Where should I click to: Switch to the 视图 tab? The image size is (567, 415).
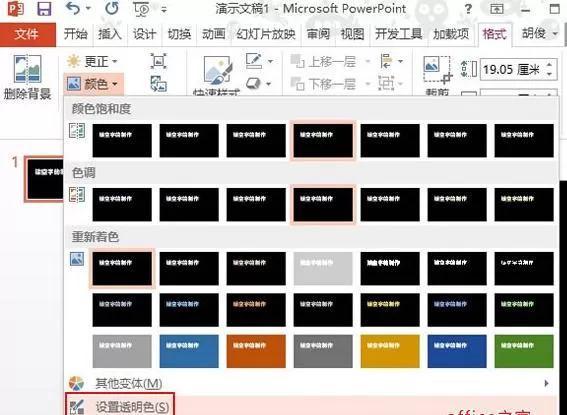coord(353,34)
